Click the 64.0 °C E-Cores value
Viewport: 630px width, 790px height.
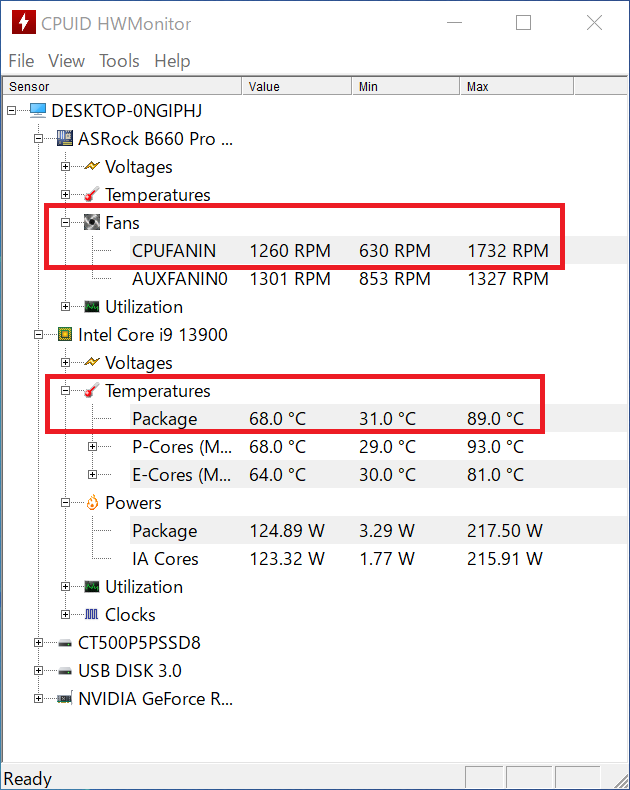tap(278, 474)
